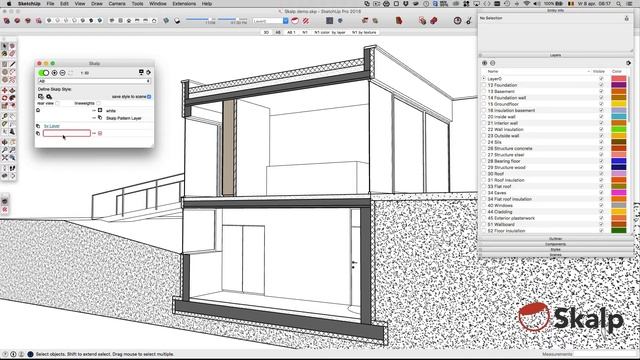640x360 pixels.
Task: Open the 'All' dropdown in Skalp dialog
Action: pos(94,81)
